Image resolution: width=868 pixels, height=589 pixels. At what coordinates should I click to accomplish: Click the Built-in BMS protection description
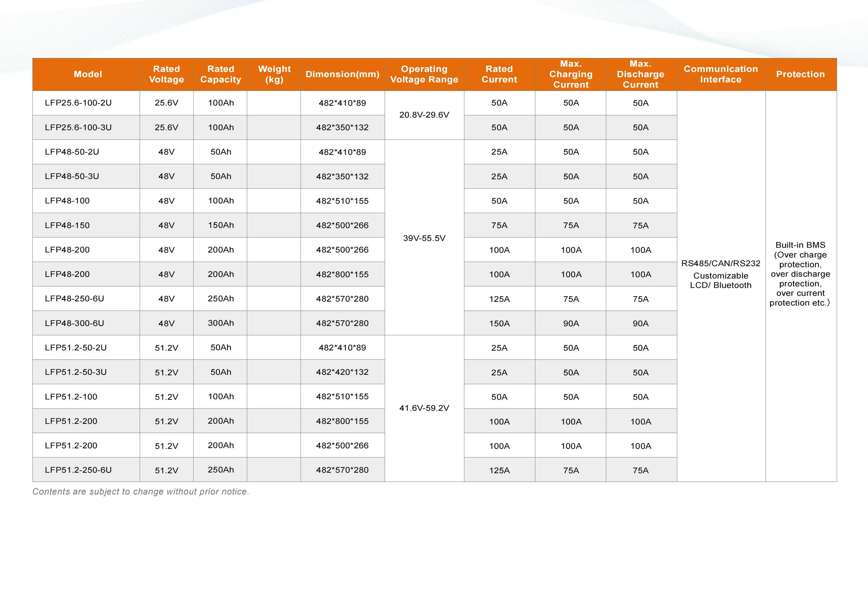(800, 274)
